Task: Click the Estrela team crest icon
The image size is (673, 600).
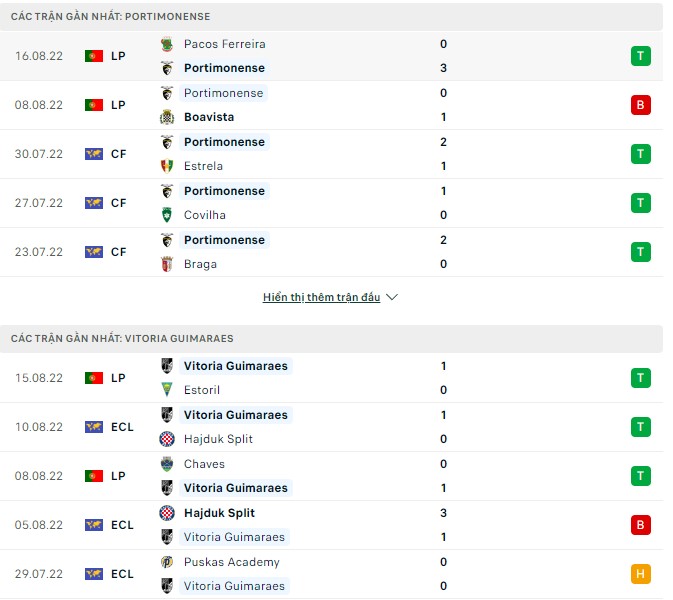Action: click(167, 166)
